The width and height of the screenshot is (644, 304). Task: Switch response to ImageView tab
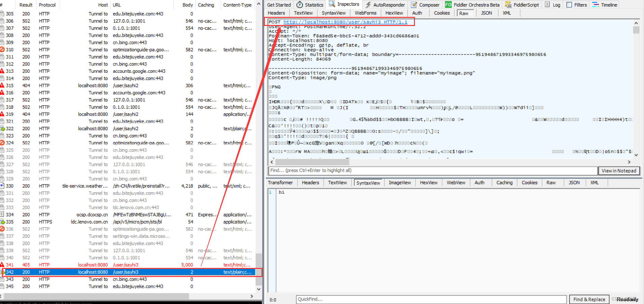[400, 183]
